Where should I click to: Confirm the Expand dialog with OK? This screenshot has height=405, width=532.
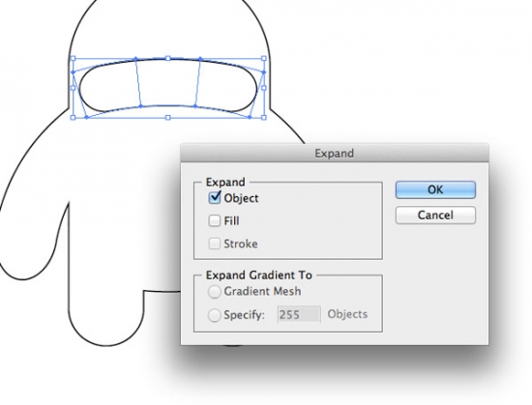(435, 189)
